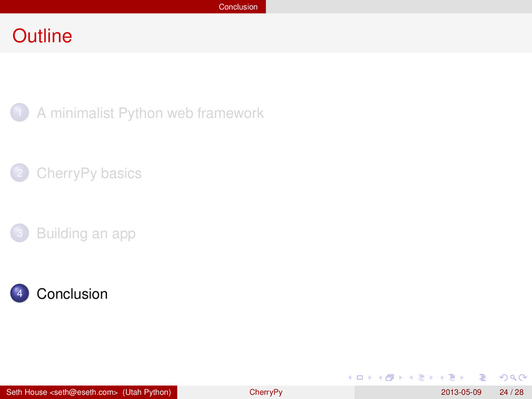Click the numbered ball 3 bullet

[x=20, y=233]
